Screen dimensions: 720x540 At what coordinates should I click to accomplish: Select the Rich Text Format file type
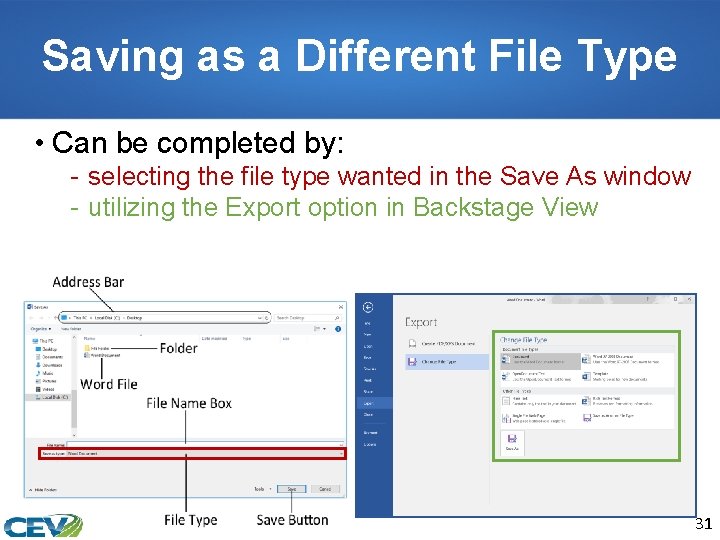click(626, 402)
